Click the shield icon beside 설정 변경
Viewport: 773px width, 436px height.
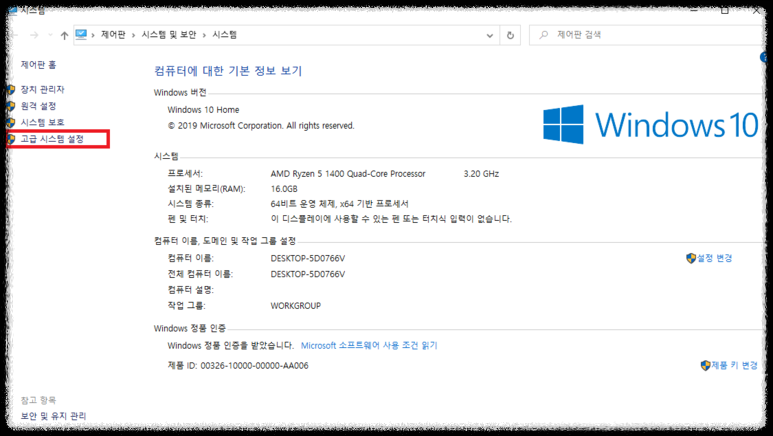[691, 258]
